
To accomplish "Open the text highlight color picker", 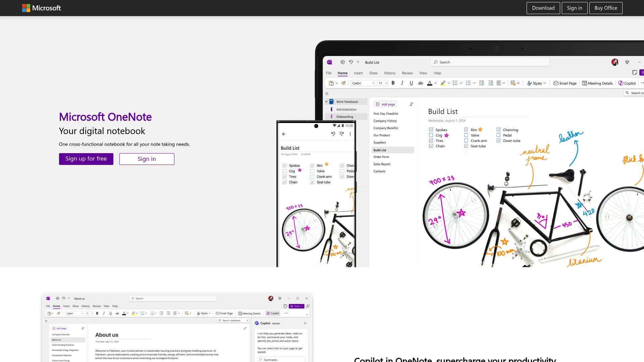I will [x=448, y=83].
